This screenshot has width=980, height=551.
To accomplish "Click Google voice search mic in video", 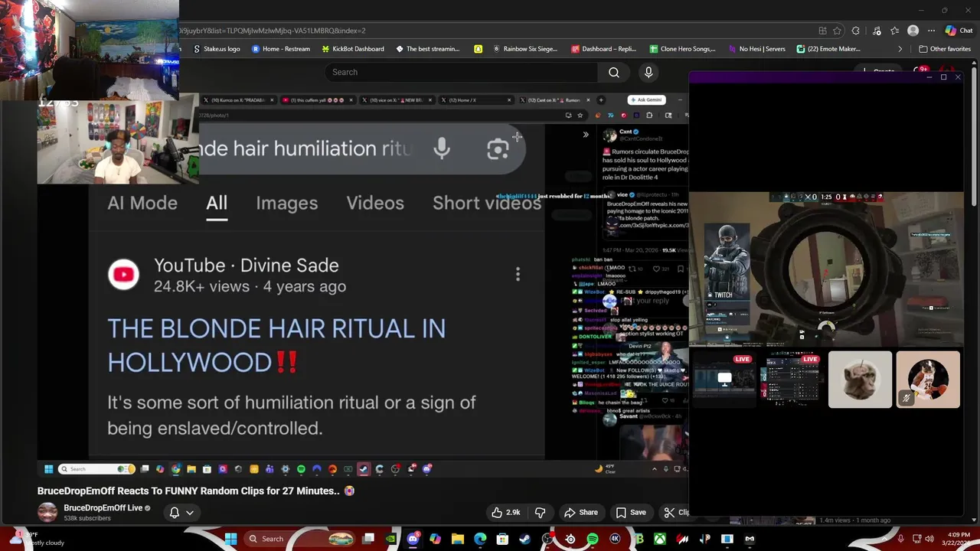I will [x=442, y=148].
